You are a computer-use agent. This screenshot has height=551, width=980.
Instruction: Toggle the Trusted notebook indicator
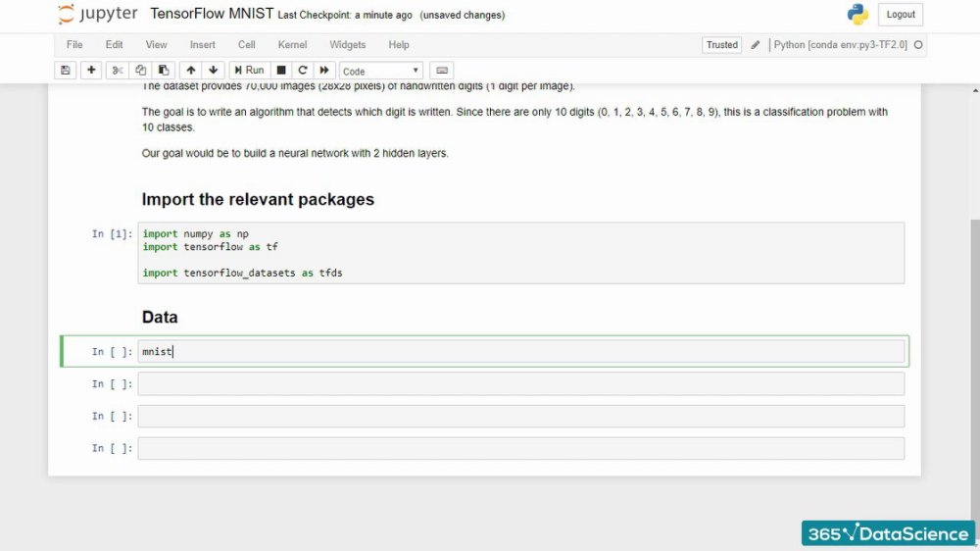(x=722, y=45)
